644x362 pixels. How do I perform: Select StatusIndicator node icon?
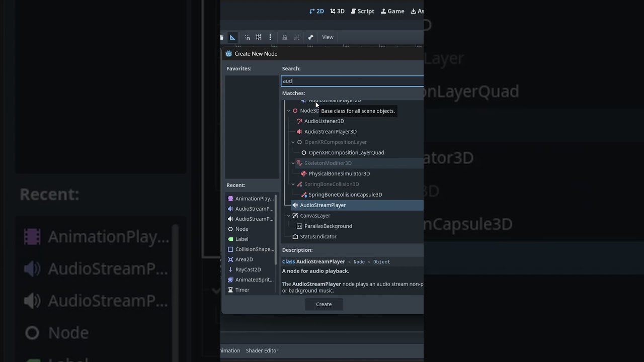point(295,237)
